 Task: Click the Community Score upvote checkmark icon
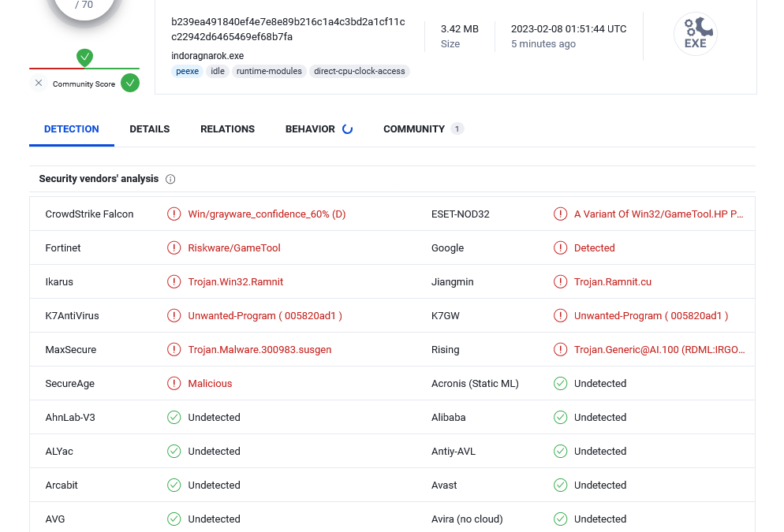tap(130, 83)
